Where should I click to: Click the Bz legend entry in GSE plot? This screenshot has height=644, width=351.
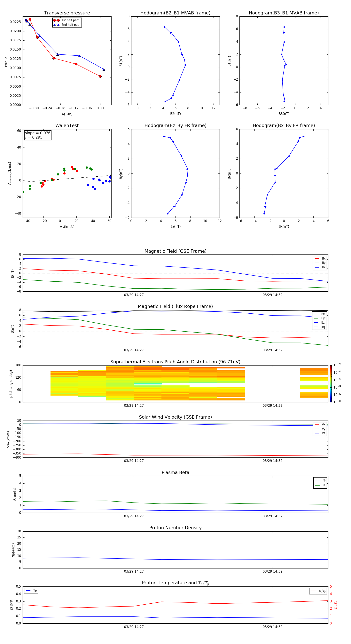coord(320,268)
